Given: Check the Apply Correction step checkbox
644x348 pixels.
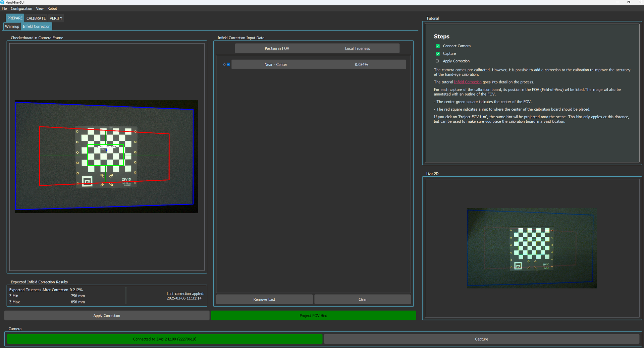Looking at the screenshot, I should tap(437, 61).
